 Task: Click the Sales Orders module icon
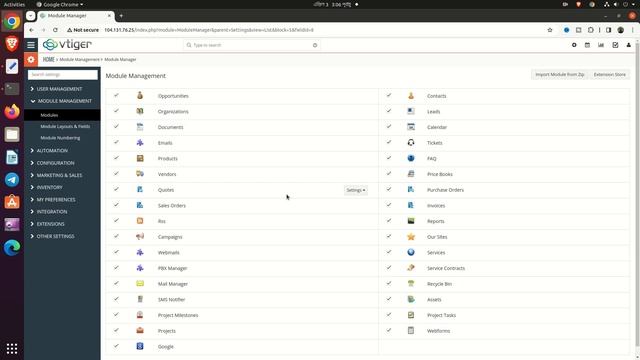tap(140, 205)
